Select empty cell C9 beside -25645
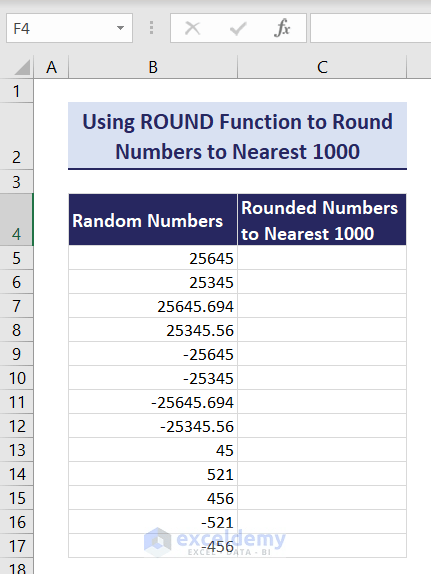 [x=322, y=354]
